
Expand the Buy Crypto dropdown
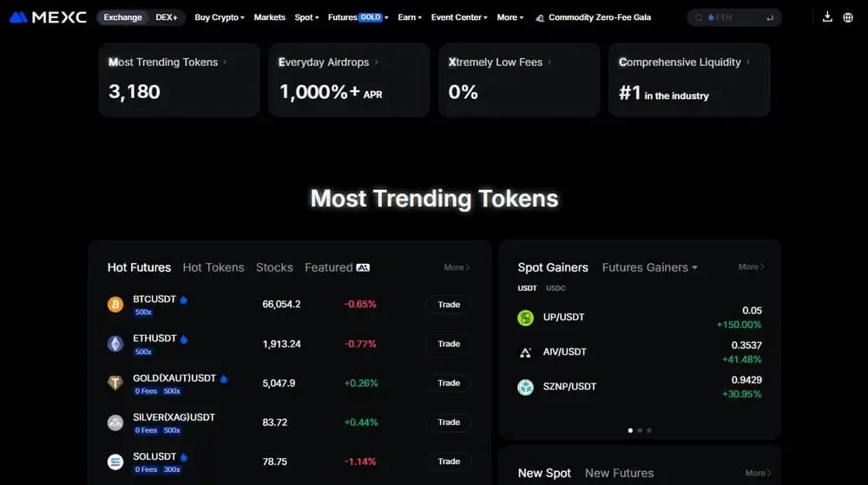click(x=220, y=17)
